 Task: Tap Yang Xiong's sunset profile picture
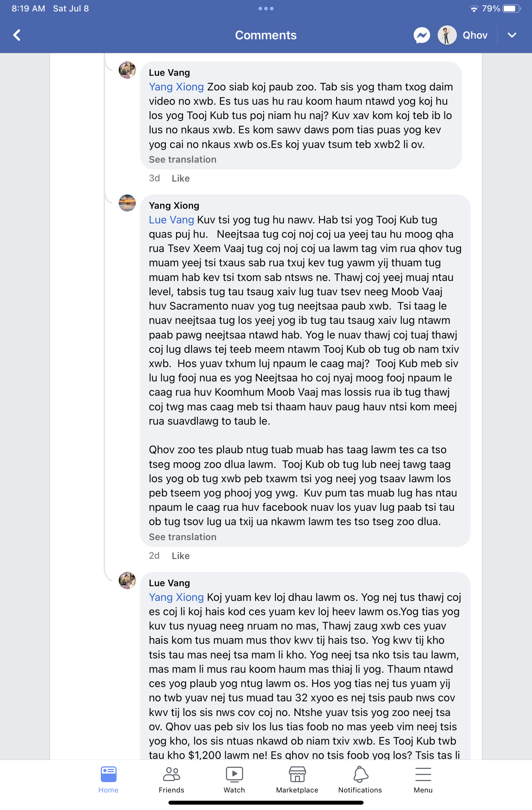tap(127, 203)
